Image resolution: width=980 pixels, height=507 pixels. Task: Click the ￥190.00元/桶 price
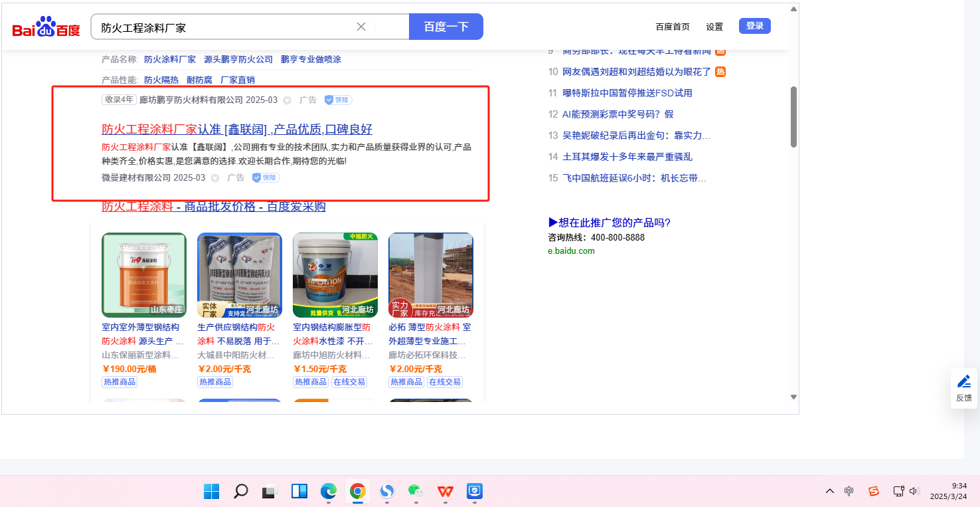pos(129,369)
